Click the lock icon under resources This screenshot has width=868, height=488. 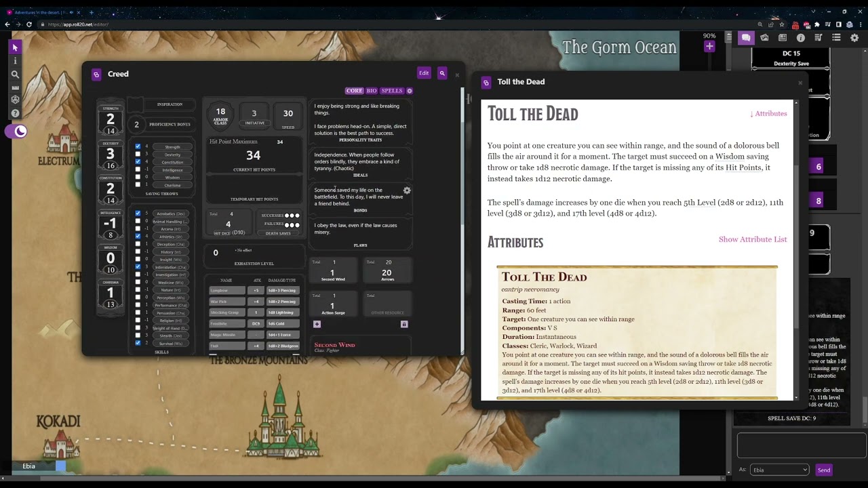[404, 324]
